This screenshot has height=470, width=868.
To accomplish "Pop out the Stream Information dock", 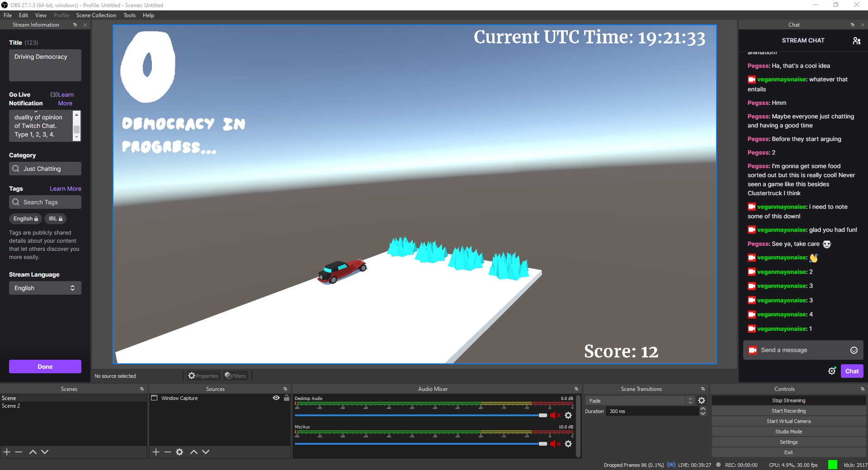I will click(75, 25).
